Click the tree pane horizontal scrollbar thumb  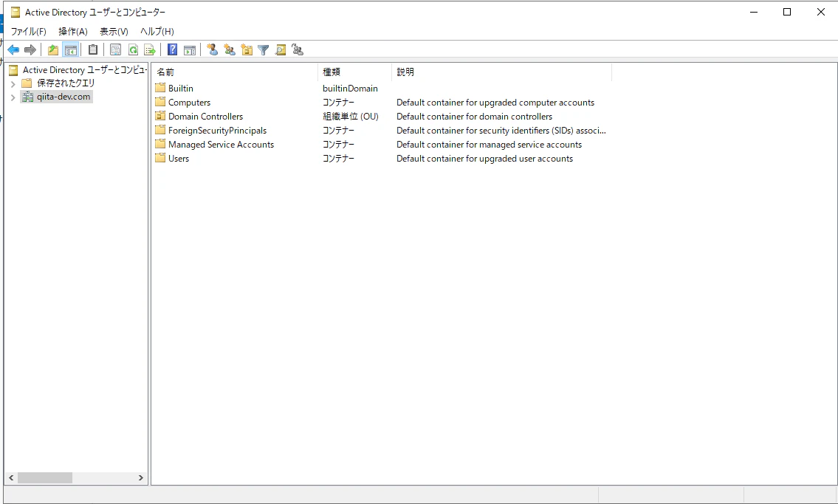[45, 478]
